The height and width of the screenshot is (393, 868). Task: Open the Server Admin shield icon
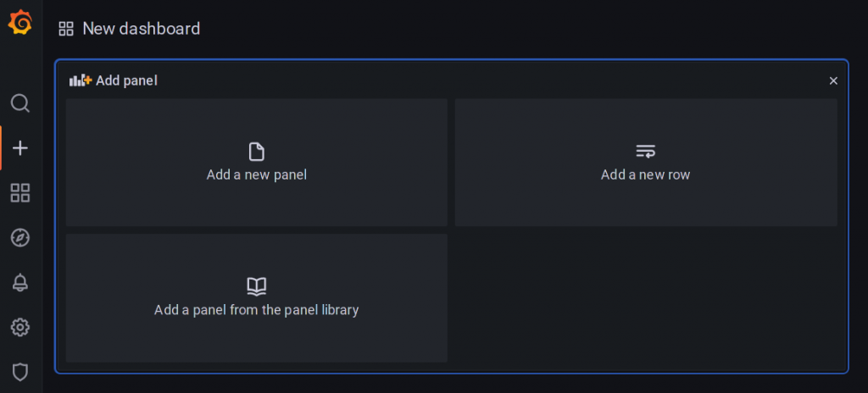20,372
